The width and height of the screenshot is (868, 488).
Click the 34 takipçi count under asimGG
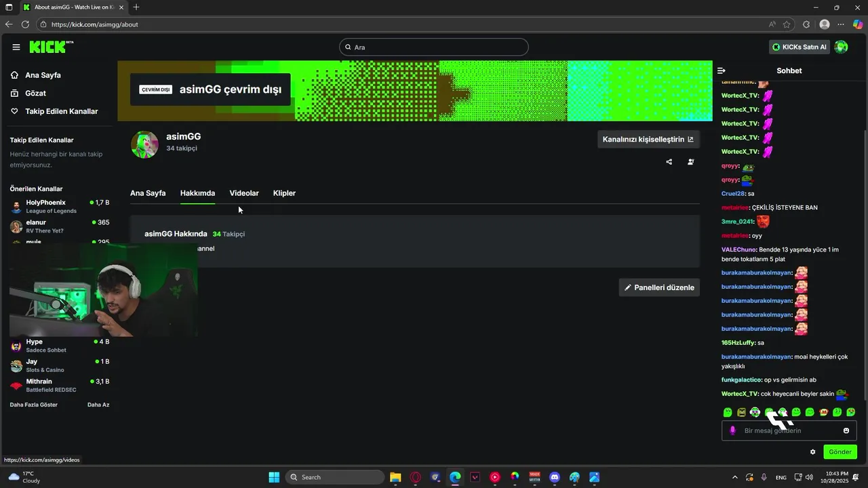coord(182,148)
